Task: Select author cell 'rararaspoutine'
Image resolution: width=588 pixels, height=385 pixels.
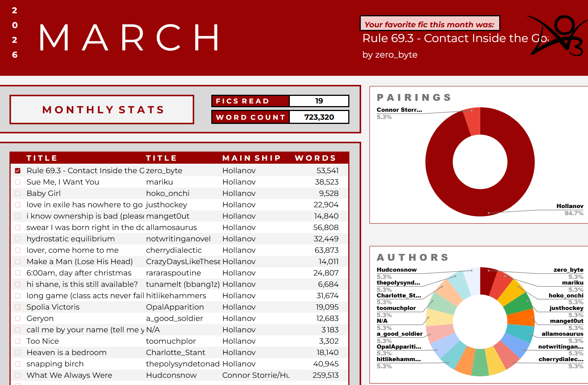Action: (x=173, y=273)
